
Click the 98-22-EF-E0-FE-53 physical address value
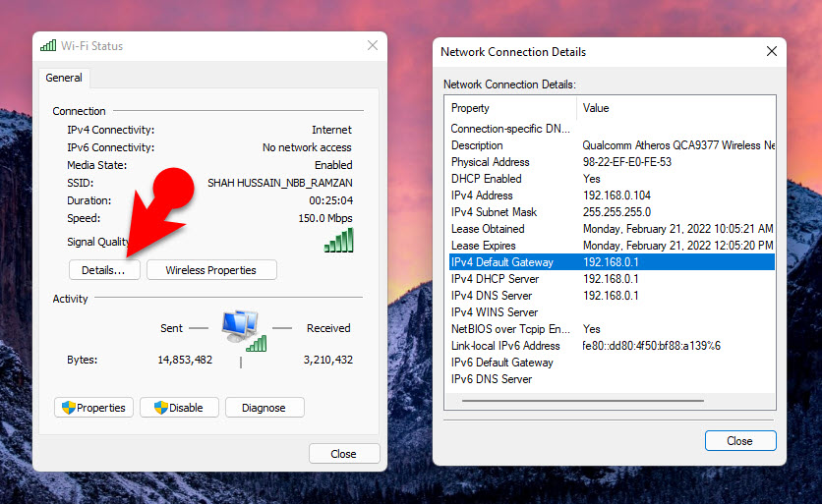pyautogui.click(x=627, y=162)
